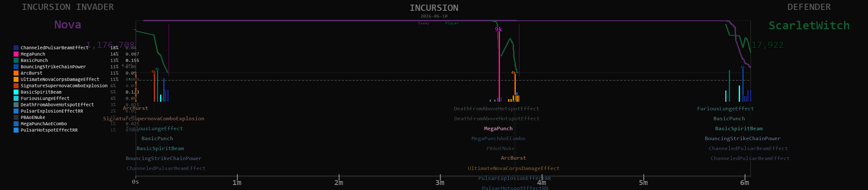
Task: Select Nova's total 1,176,708
Action: point(110,45)
